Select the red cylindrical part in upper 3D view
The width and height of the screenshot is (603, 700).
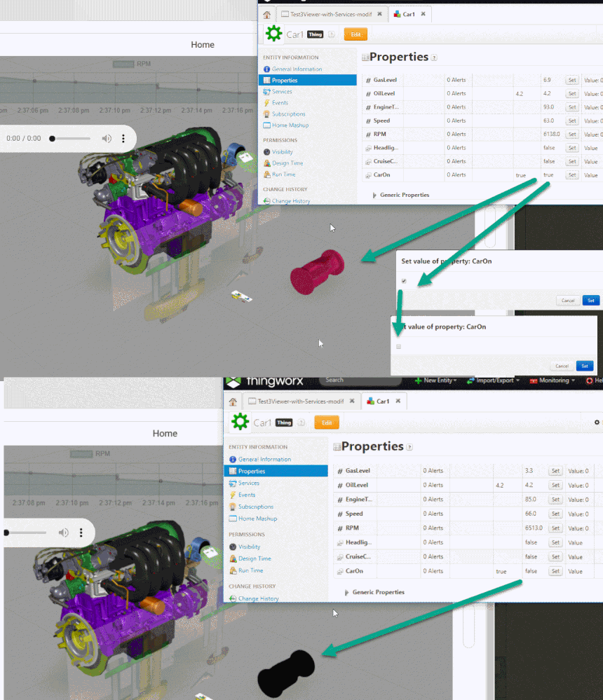[x=317, y=272]
